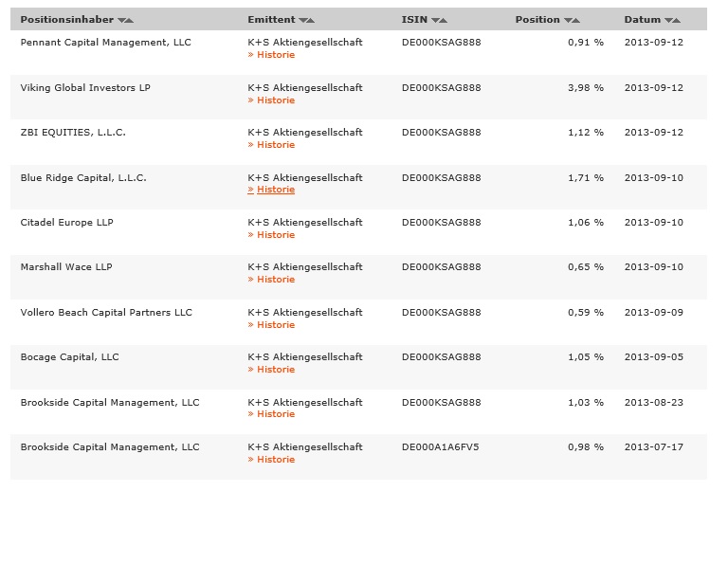Image resolution: width=728 pixels, height=582 pixels.
Task: Select Bocage Capital, LLC name
Action: 69,357
